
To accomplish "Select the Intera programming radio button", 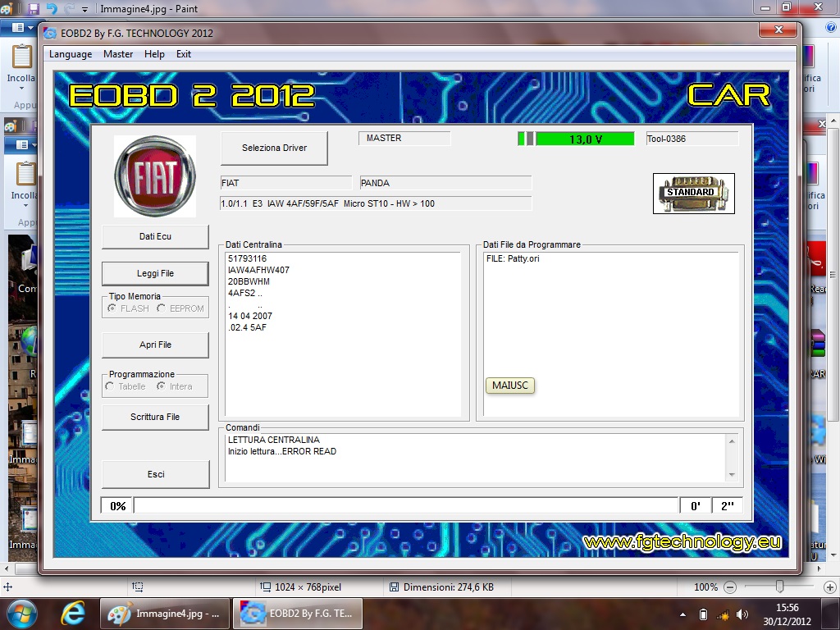I will [x=161, y=386].
